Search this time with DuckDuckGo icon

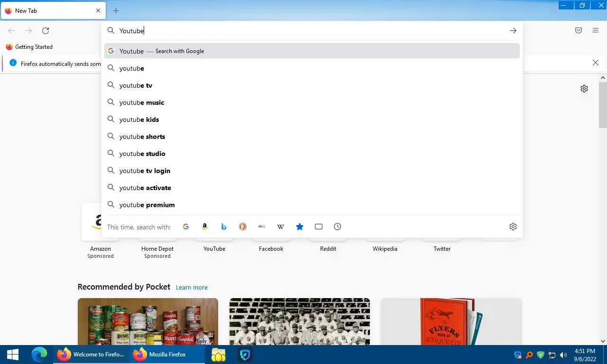pos(243,227)
